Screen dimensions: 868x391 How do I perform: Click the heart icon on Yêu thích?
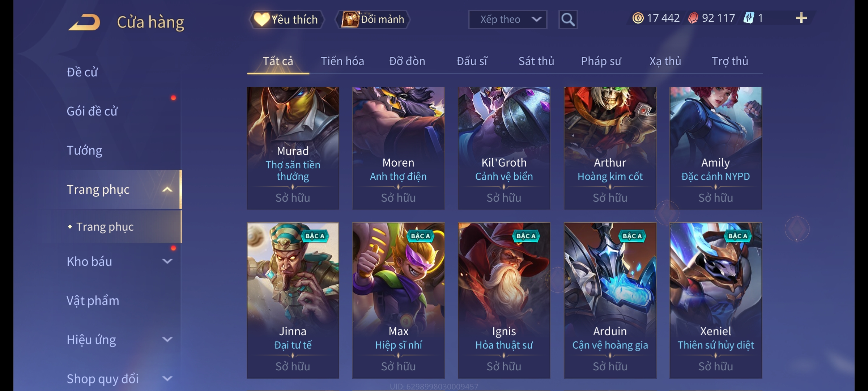(x=261, y=19)
